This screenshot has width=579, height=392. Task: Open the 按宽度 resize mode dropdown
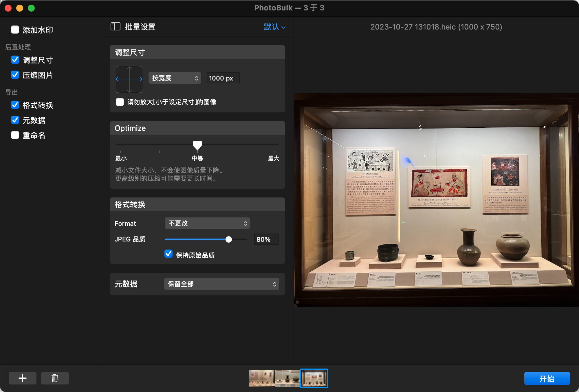coord(175,78)
